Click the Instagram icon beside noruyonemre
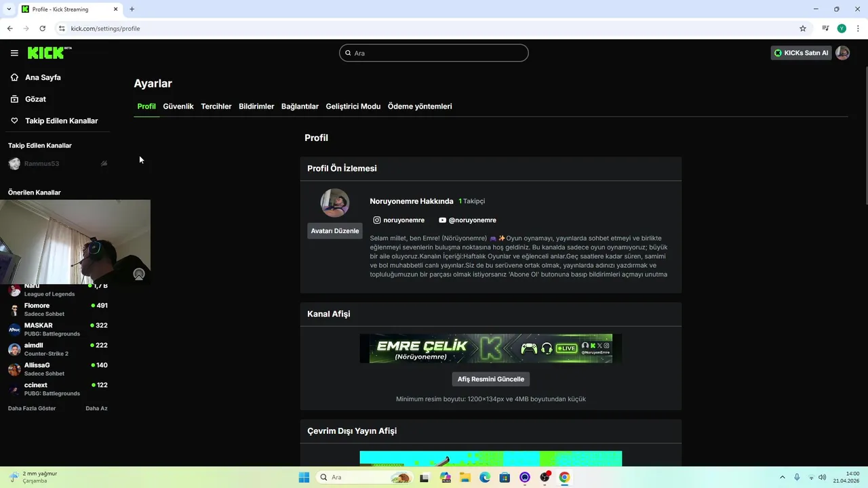 click(x=377, y=220)
